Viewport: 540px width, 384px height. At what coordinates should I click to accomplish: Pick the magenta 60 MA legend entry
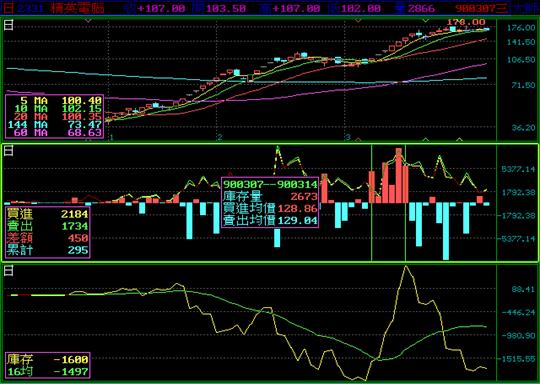click(x=54, y=132)
